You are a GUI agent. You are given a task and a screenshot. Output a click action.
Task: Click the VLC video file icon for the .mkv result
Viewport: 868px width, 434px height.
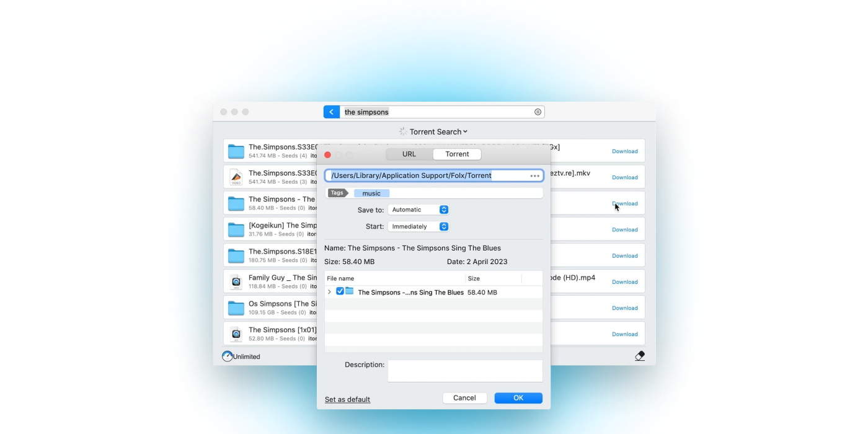[236, 177]
